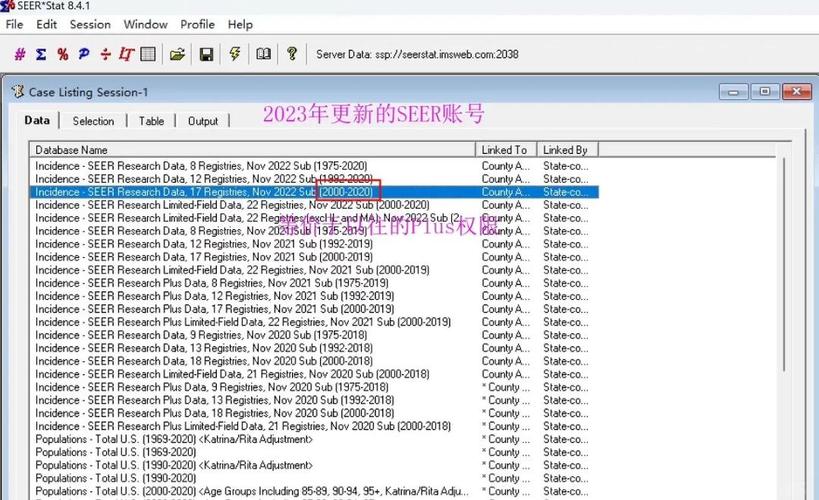Select Research Limited-Field Data, 21 Registries, Nov 2020 Sub

pos(232,375)
